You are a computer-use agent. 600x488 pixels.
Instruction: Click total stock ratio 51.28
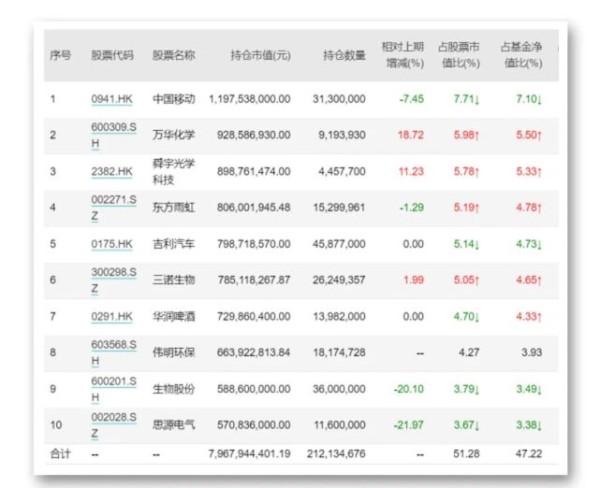(x=466, y=454)
